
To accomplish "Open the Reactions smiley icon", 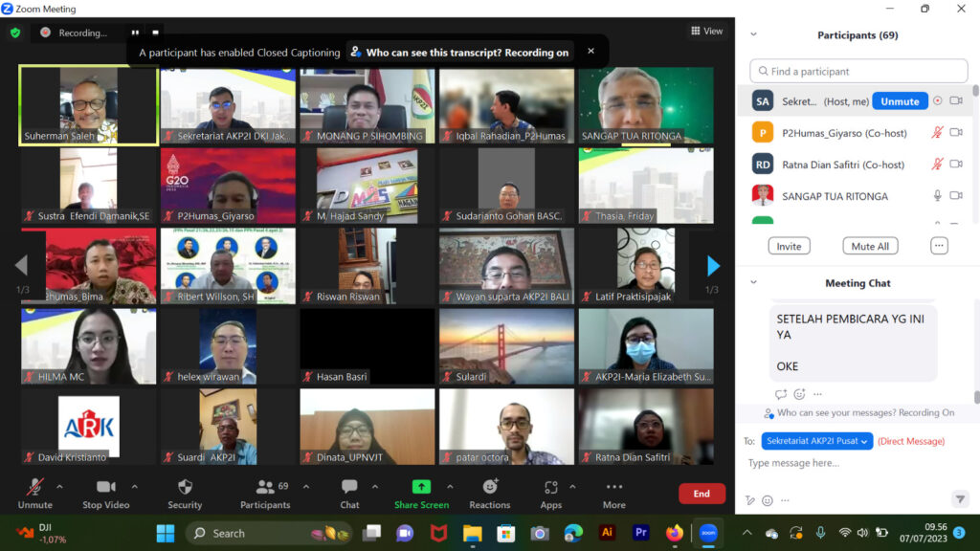I will coord(490,488).
